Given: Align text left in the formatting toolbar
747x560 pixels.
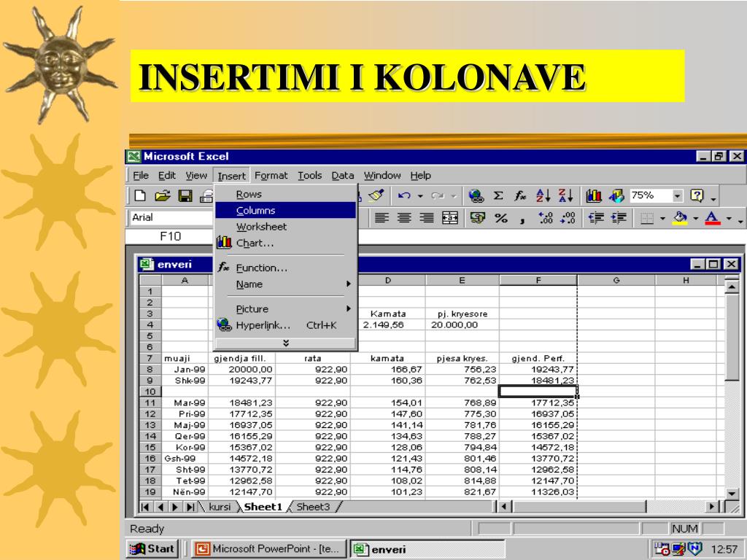Looking at the screenshot, I should pos(381,218).
